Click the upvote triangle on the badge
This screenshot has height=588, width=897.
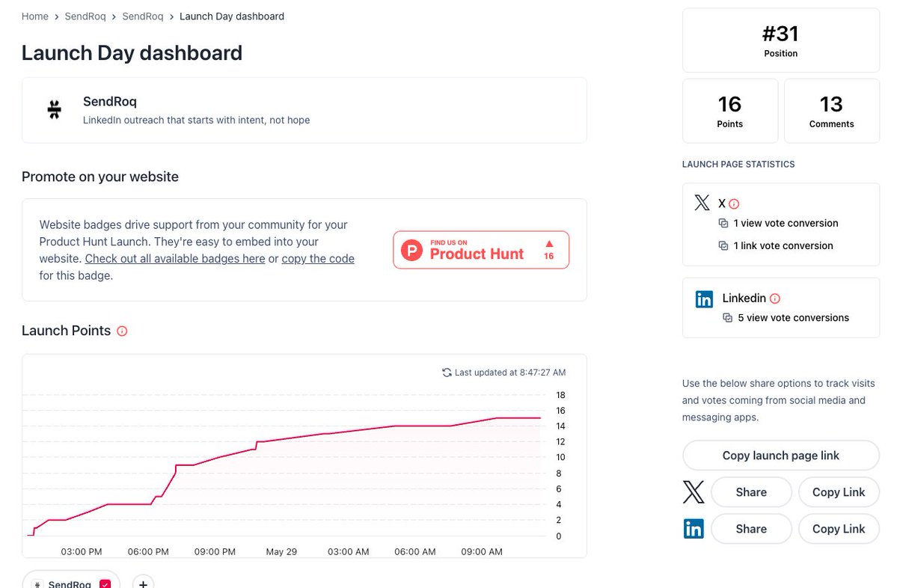[x=549, y=244]
